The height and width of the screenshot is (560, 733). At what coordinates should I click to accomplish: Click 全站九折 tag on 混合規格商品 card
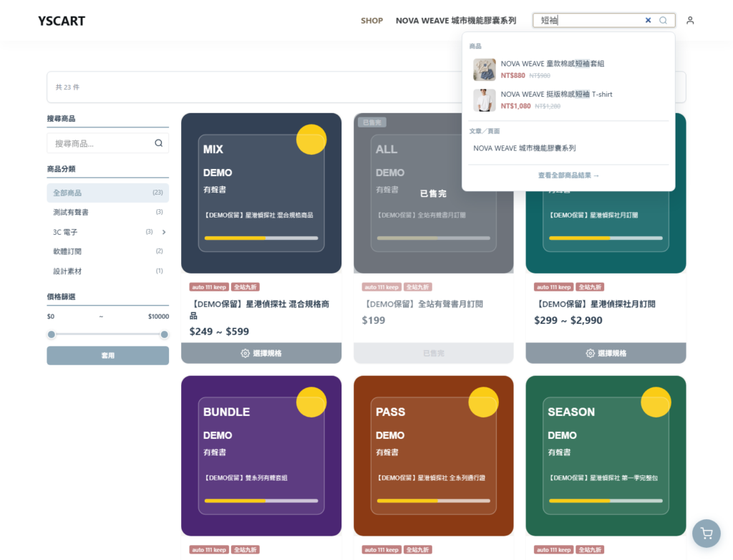pyautogui.click(x=246, y=287)
